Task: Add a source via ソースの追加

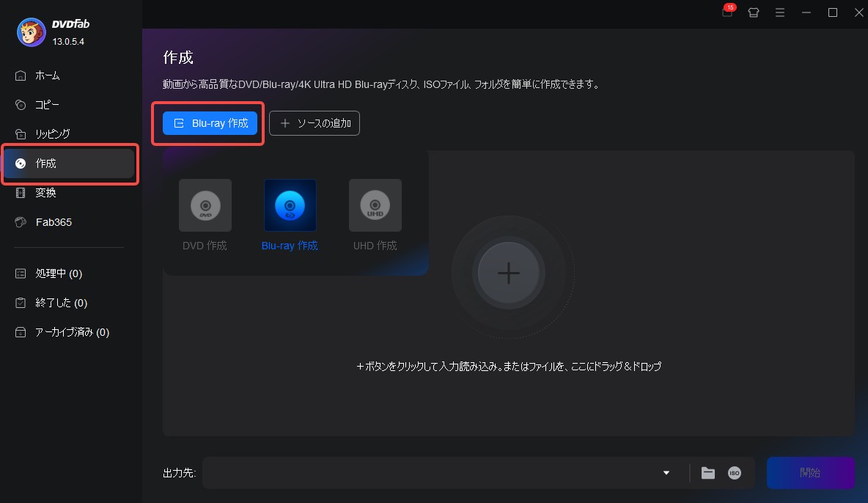Action: point(314,122)
